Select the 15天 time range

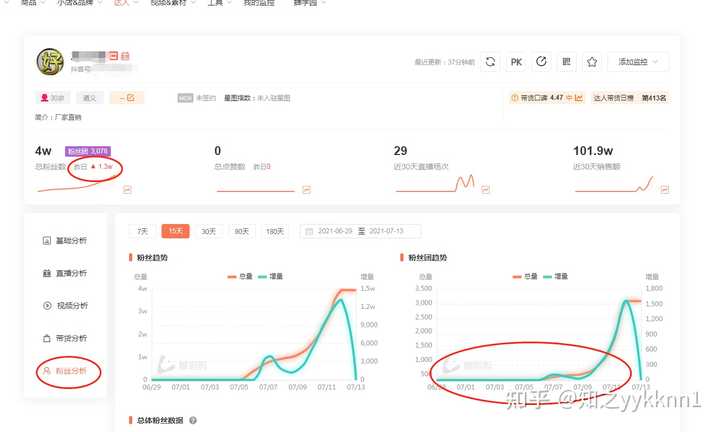pyautogui.click(x=175, y=231)
